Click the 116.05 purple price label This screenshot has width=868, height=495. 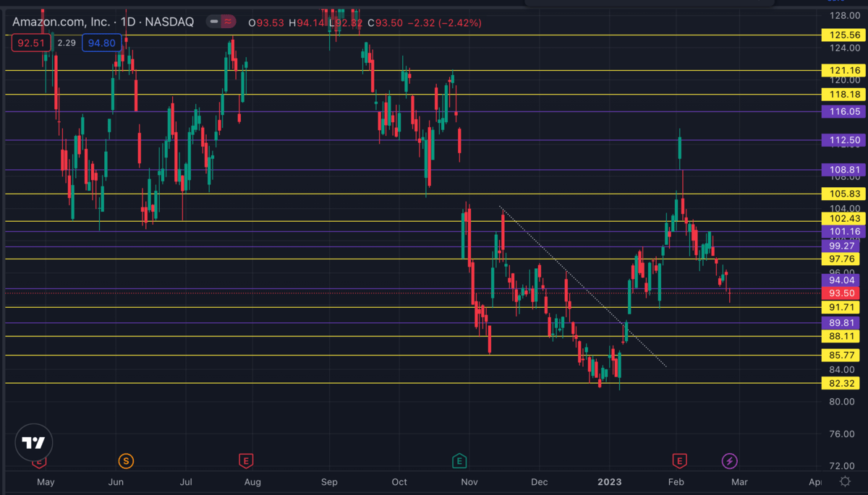pos(843,111)
